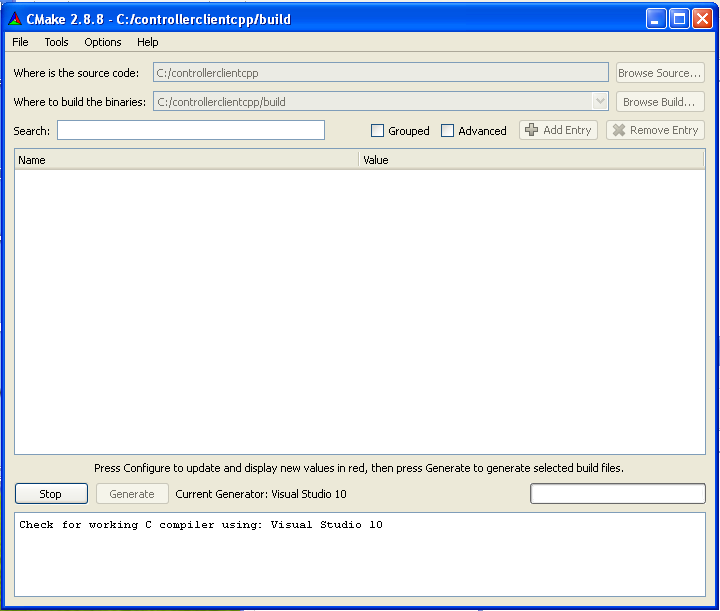Enable the Grouped checkbox
The height and width of the screenshot is (611, 720).
pyautogui.click(x=377, y=131)
